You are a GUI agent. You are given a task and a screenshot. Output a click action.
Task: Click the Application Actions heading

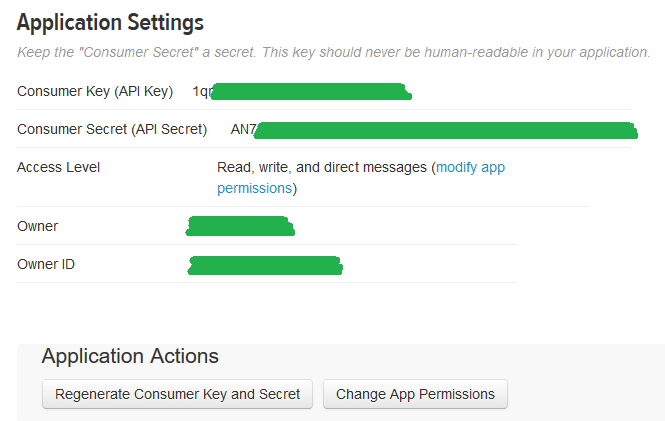pyautogui.click(x=130, y=356)
